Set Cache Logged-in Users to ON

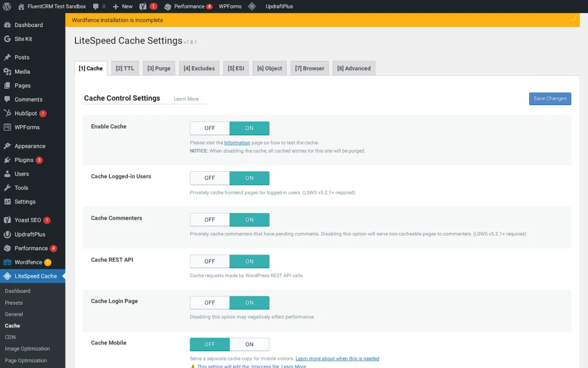(249, 178)
